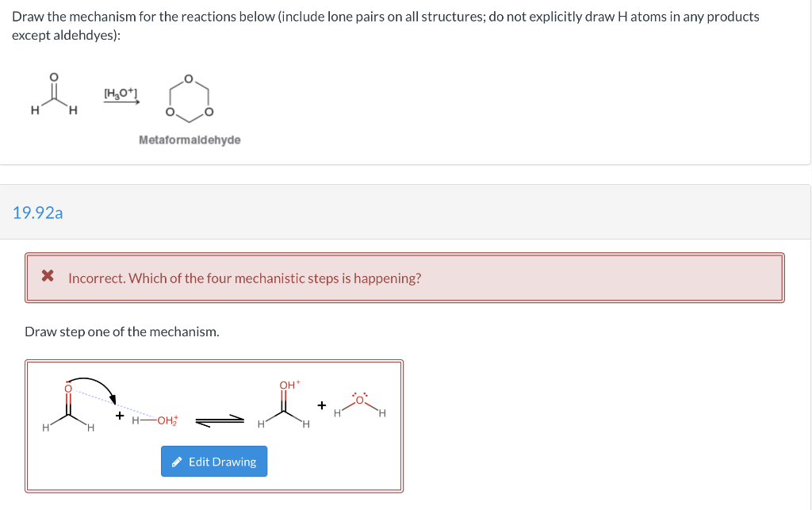Select the Metaformaldehyde label text
This screenshot has height=510, width=812.
(190, 140)
